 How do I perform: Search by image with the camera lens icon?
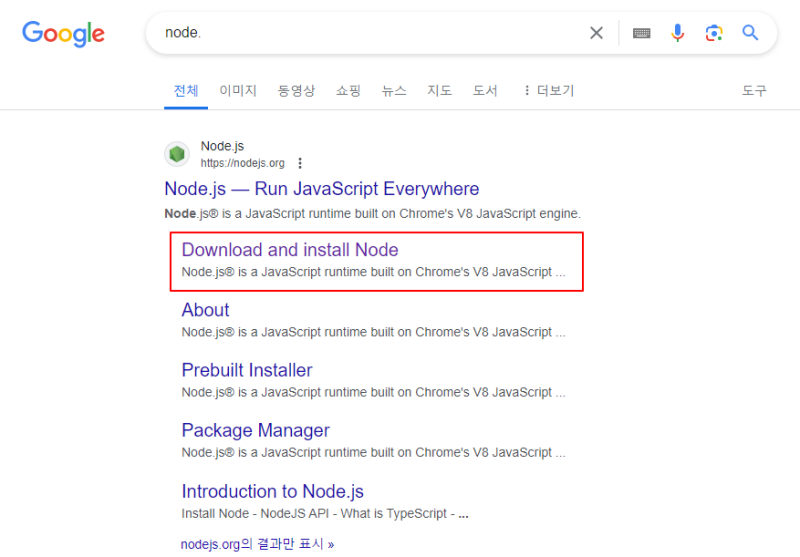[x=714, y=33]
